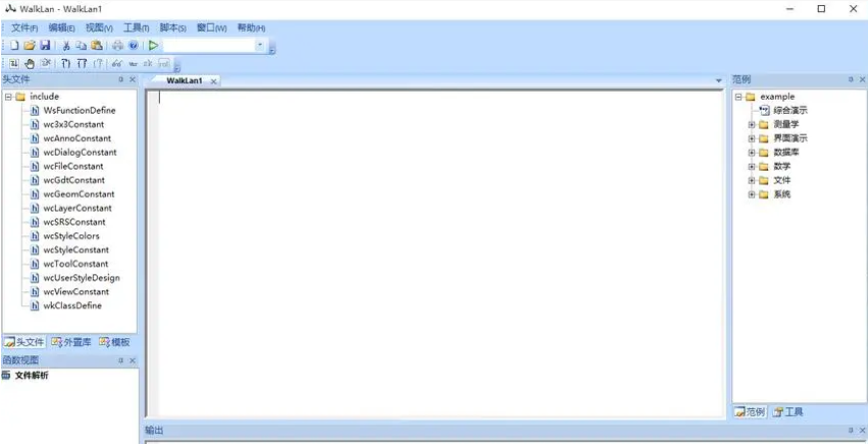Switch to the 模板 tab
This screenshot has width=868, height=444.
pyautogui.click(x=115, y=342)
